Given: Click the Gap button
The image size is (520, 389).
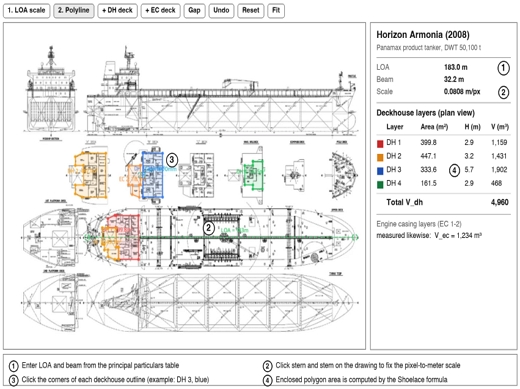Looking at the screenshot, I should 194,11.
